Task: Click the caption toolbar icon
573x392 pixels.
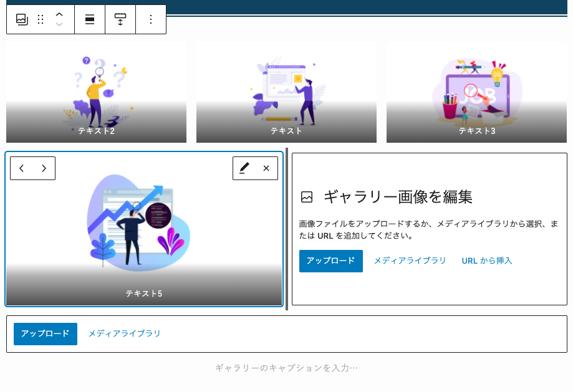Action: point(120,19)
